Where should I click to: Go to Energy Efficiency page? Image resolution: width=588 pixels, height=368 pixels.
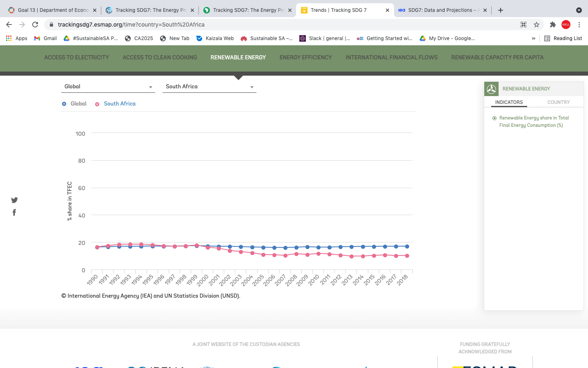point(305,58)
